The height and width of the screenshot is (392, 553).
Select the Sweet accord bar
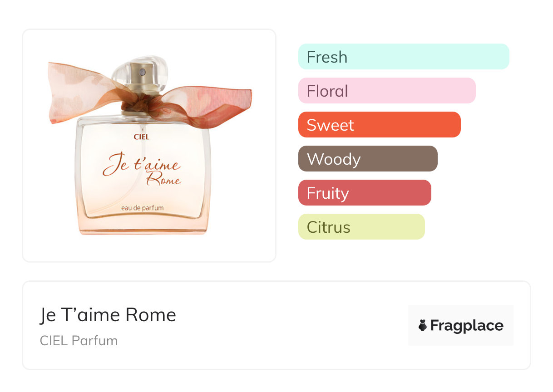point(379,125)
